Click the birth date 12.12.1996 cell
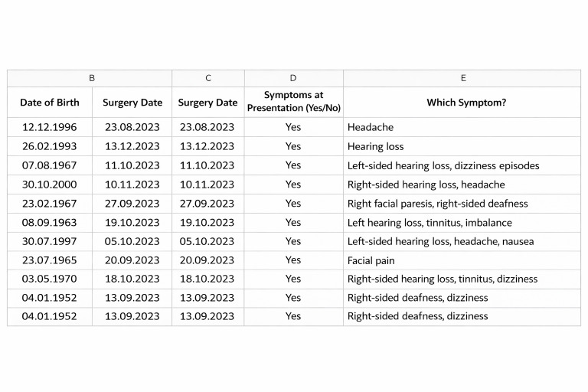This screenshot has height=392, width=588. [x=50, y=127]
